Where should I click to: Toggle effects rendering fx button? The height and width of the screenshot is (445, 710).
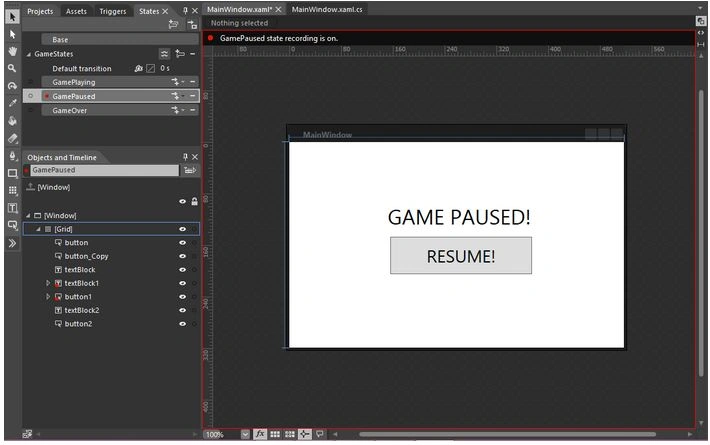pyautogui.click(x=260, y=434)
